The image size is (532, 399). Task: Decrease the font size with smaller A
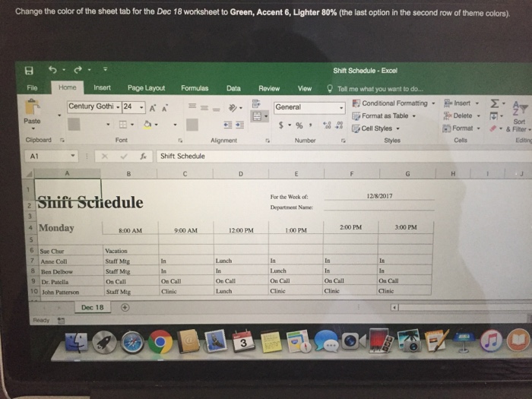[x=165, y=109]
